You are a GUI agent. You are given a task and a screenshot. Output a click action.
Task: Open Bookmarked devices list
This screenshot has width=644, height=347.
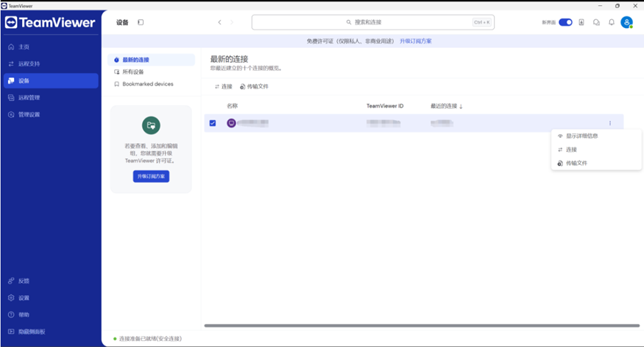click(x=151, y=84)
